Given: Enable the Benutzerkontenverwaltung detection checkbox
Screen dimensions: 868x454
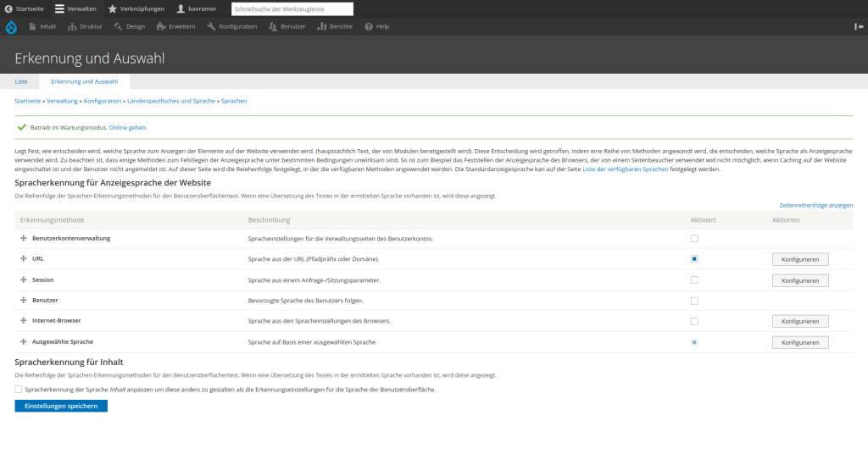Looking at the screenshot, I should (x=694, y=239).
